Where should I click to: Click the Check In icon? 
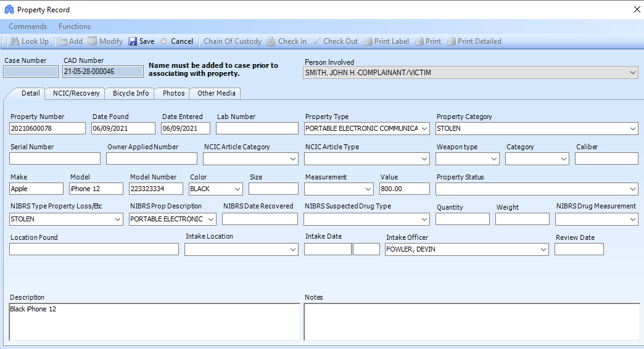[x=271, y=41]
